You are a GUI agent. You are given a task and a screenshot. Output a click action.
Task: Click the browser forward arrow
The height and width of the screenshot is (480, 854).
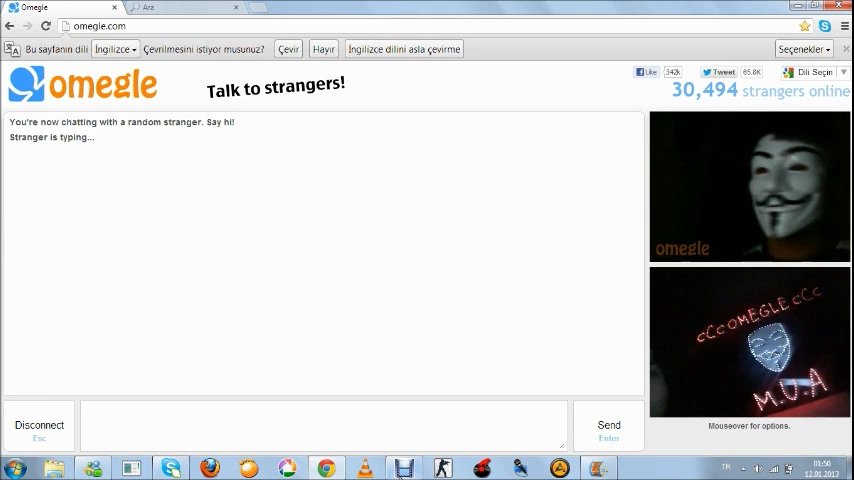click(27, 26)
